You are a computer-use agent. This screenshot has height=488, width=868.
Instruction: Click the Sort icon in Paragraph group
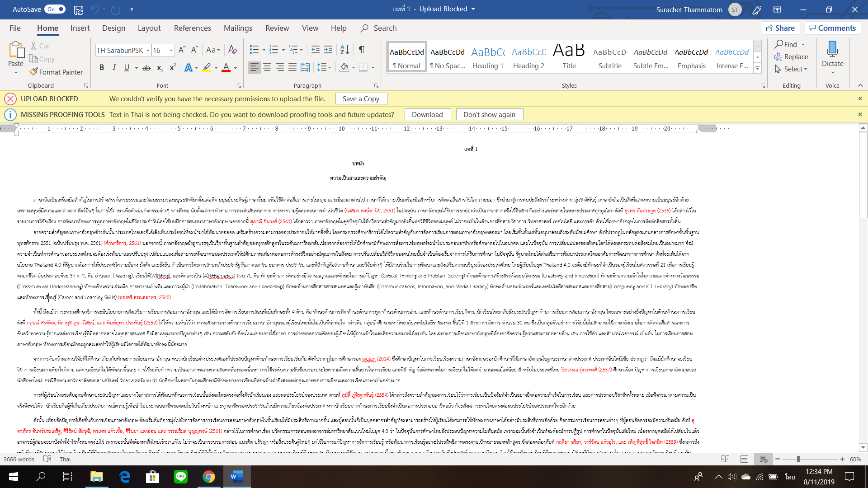coord(344,49)
